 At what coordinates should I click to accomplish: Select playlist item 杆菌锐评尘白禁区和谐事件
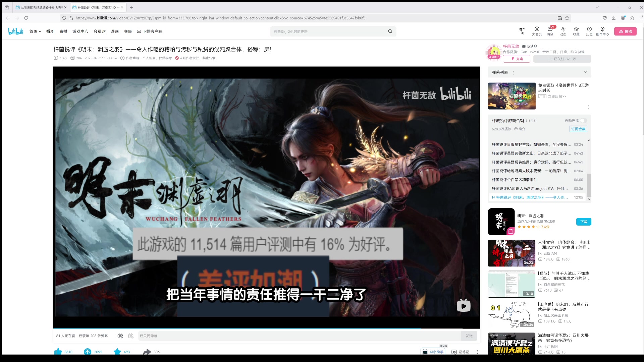coord(537,180)
